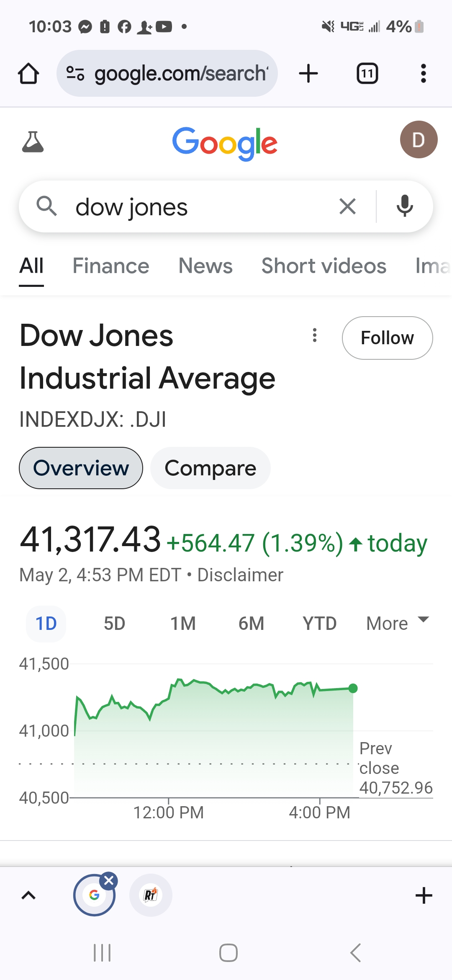Open the tab switcher showing 11 tabs
The height and width of the screenshot is (980, 452).
coord(367,73)
